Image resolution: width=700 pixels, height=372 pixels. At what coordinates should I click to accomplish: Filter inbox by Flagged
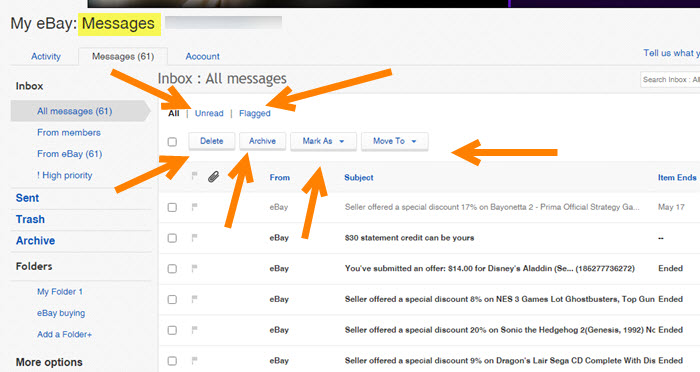point(254,113)
